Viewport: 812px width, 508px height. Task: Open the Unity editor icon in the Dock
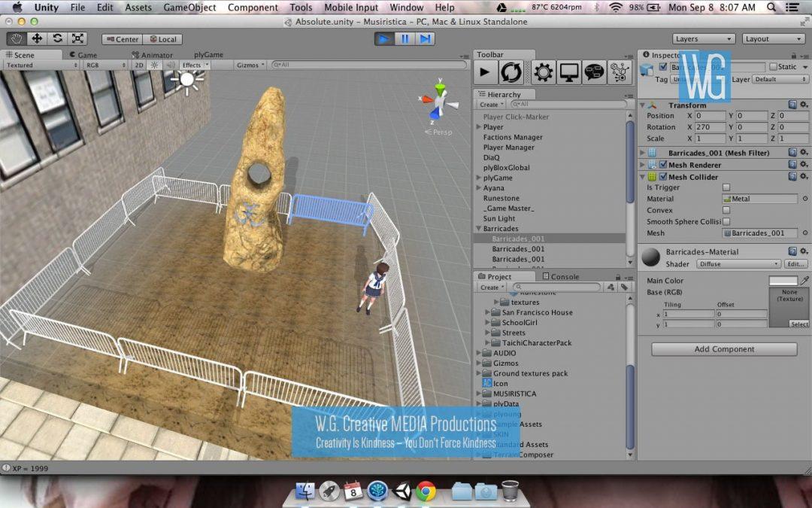coord(401,491)
